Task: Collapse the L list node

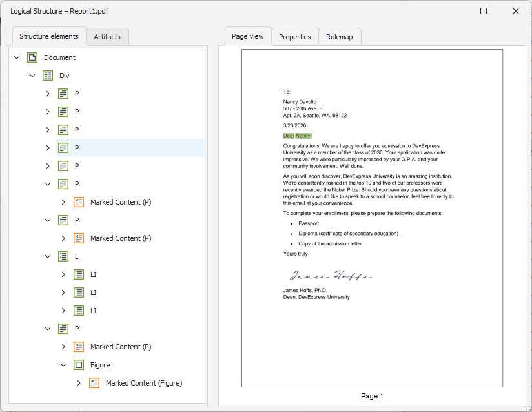Action: click(x=48, y=256)
